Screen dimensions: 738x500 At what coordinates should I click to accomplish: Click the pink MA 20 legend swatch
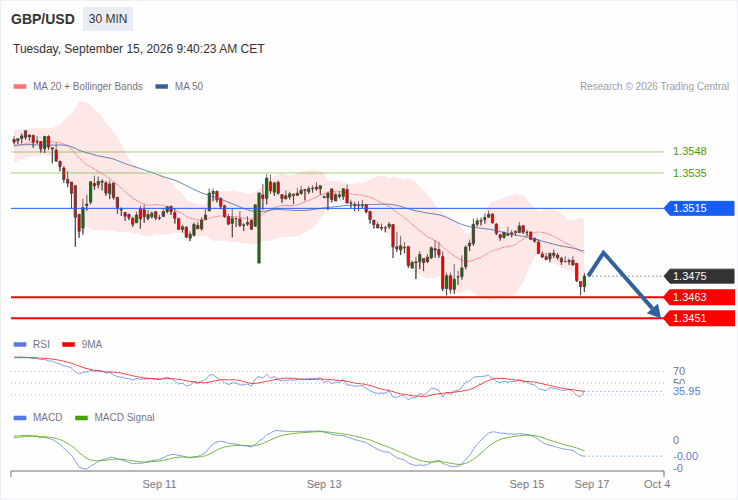click(20, 87)
